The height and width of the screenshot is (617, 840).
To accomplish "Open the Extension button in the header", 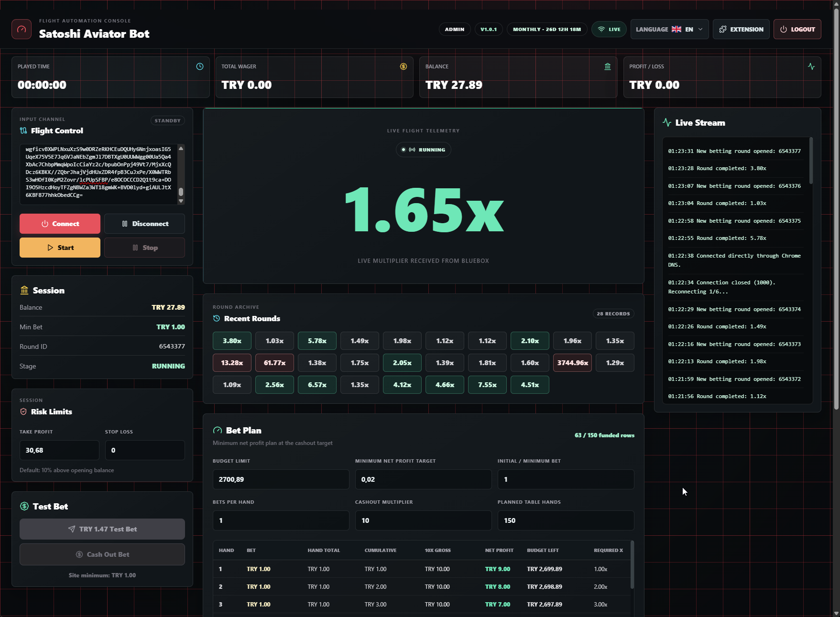I will point(741,29).
